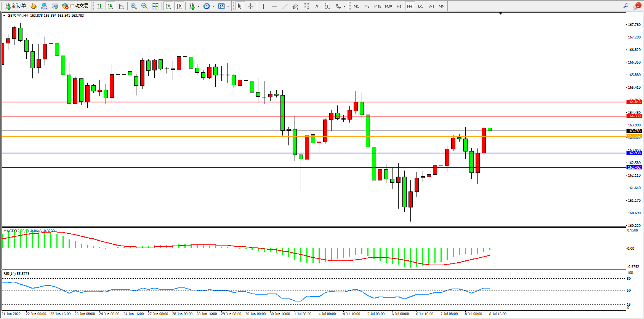Switch chart to line chart mode

tap(121, 6)
